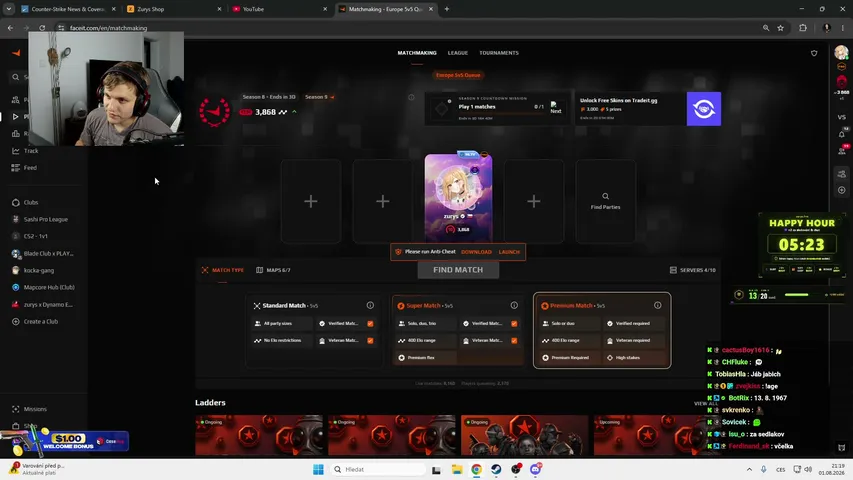853x480 pixels.
Task: Select the Super Match card
Action: tap(458, 331)
